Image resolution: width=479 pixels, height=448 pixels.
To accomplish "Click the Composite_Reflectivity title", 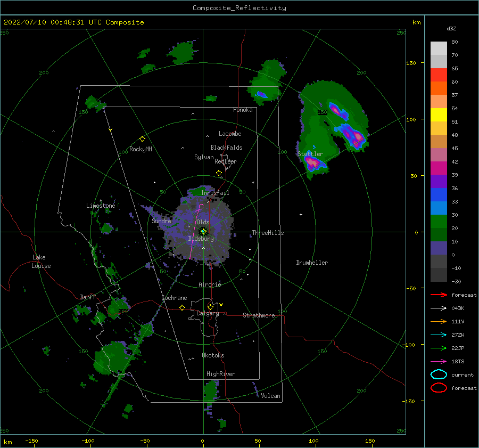I will coord(240,8).
